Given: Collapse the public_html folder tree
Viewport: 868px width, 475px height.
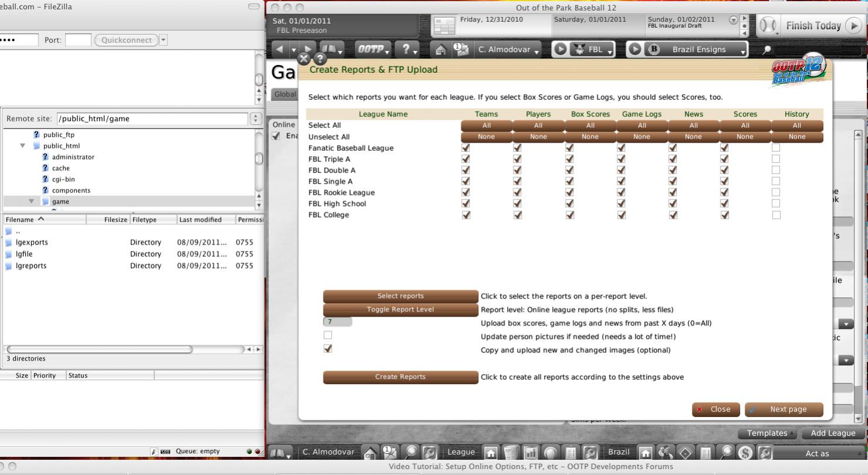Looking at the screenshot, I should (x=23, y=146).
